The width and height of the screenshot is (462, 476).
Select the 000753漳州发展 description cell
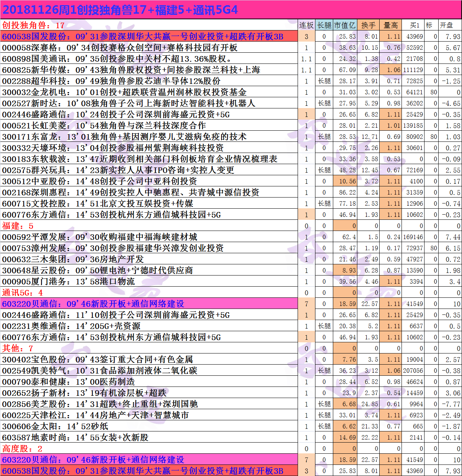pos(149,248)
